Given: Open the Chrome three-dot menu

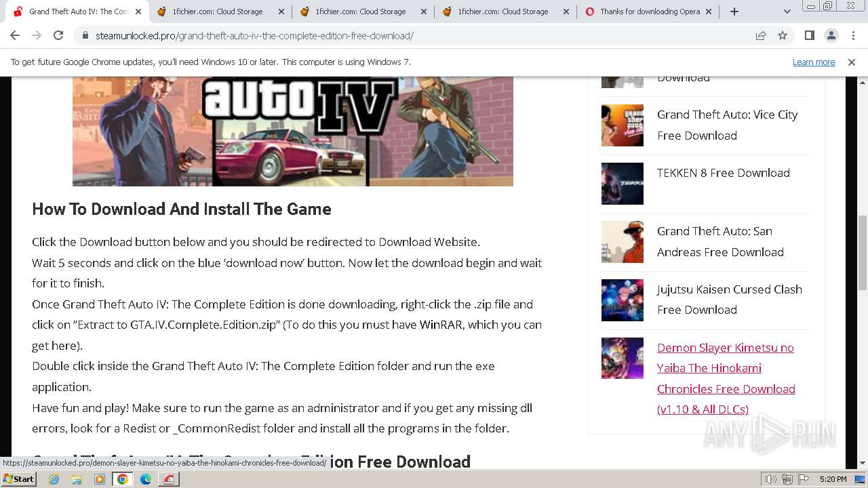Looking at the screenshot, I should (x=852, y=36).
